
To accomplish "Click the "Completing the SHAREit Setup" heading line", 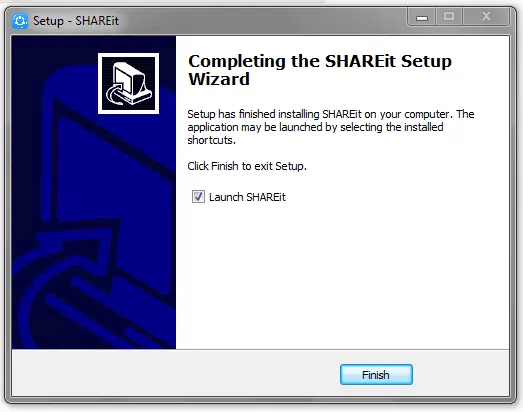I will (x=320, y=61).
